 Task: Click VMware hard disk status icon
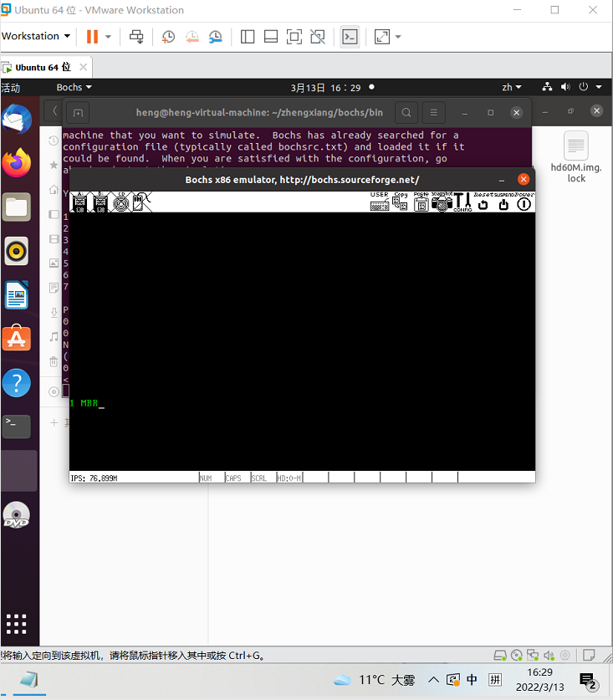500,656
